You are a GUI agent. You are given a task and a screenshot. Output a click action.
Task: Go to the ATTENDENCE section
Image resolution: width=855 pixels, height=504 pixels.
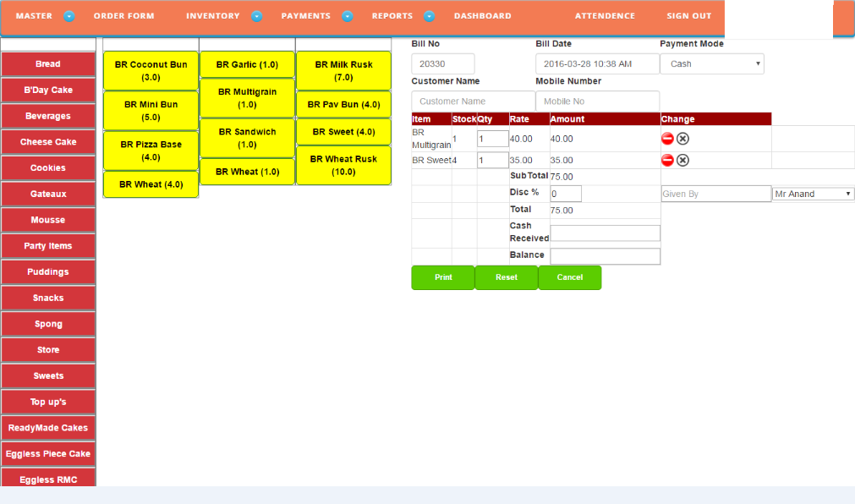(605, 15)
